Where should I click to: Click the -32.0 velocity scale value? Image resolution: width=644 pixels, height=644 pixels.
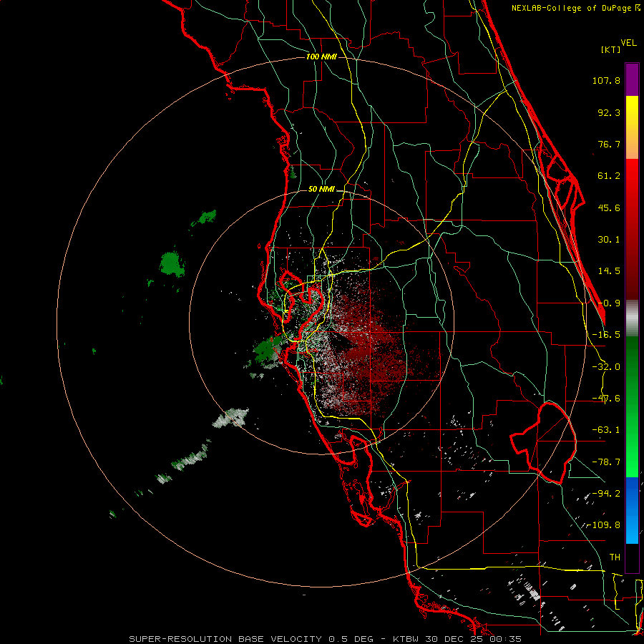[606, 367]
